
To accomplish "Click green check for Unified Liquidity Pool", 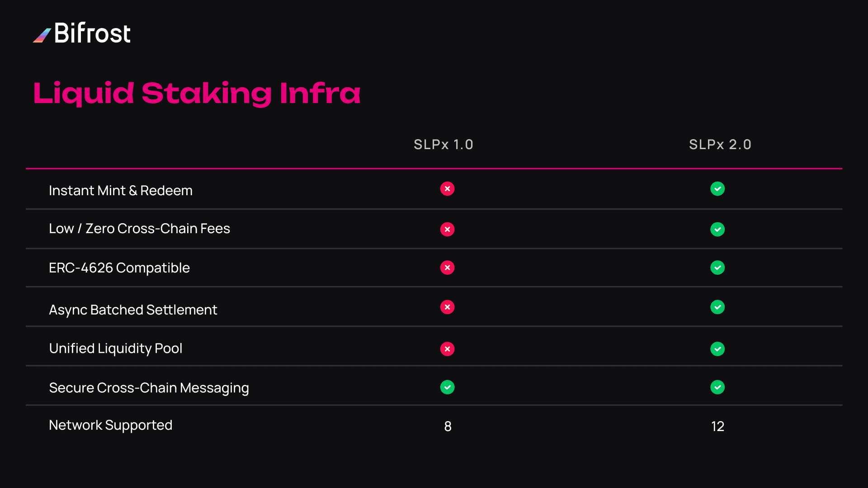I will pyautogui.click(x=717, y=349).
